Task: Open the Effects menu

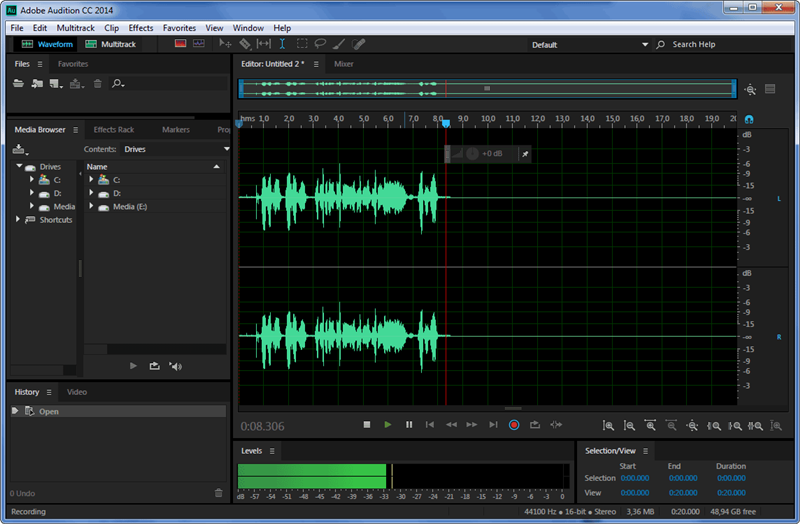Action: point(141,28)
